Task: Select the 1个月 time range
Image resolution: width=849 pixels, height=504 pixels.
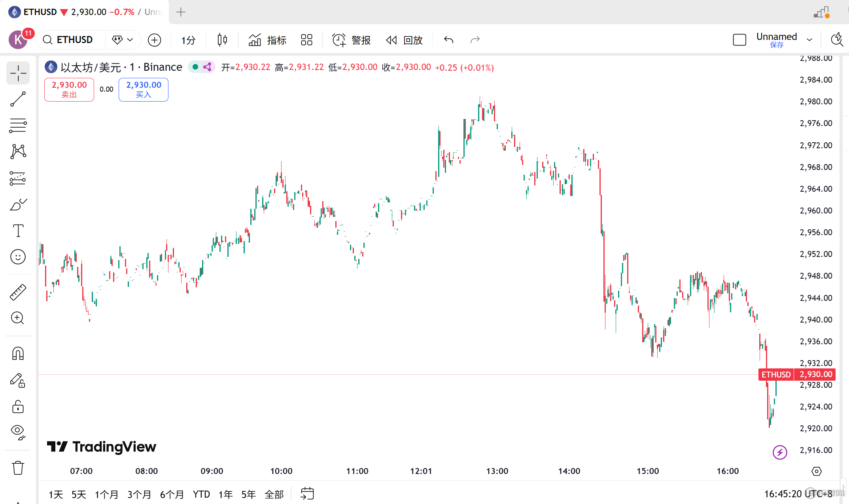Action: (106, 494)
